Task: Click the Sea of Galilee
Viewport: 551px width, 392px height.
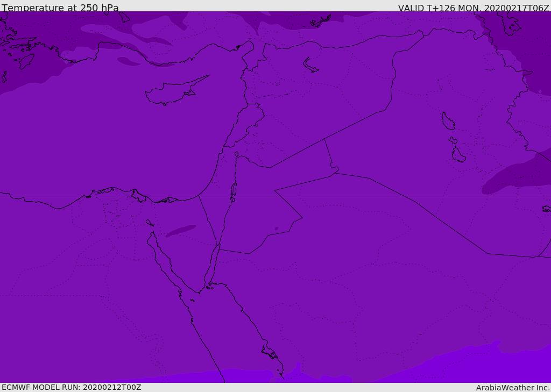Action: coord(236,154)
